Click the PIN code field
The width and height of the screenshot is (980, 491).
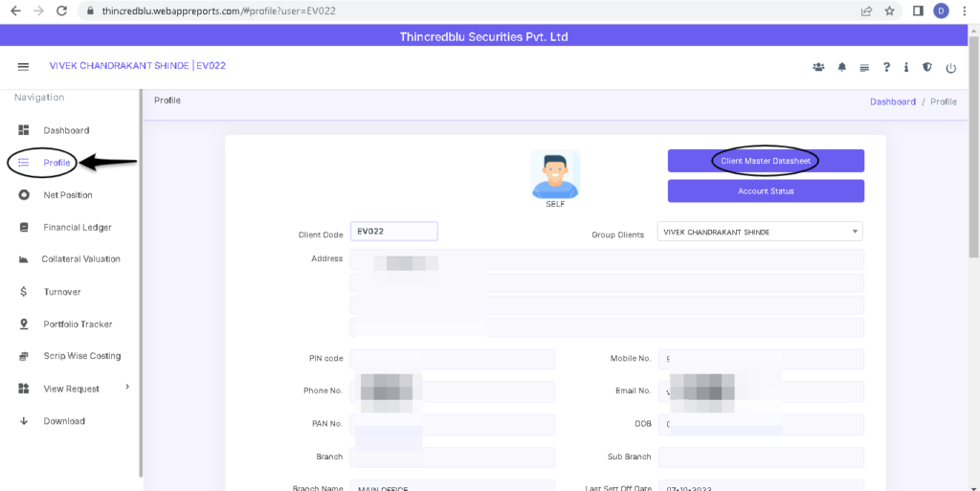coord(453,359)
